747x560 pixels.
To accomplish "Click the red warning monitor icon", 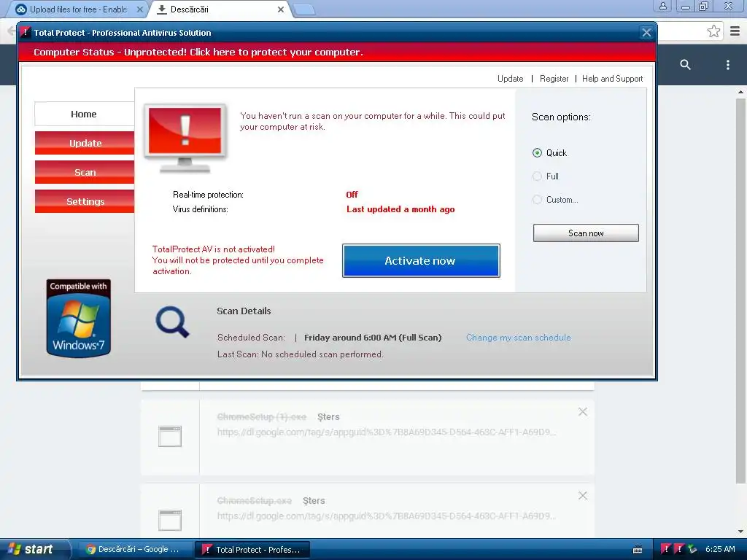I will pyautogui.click(x=185, y=138).
